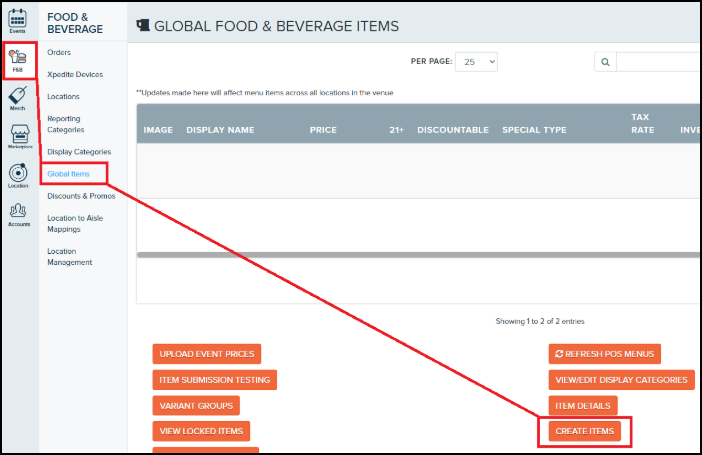Open the Events calendar icon
The height and width of the screenshot is (455, 702).
tap(17, 21)
